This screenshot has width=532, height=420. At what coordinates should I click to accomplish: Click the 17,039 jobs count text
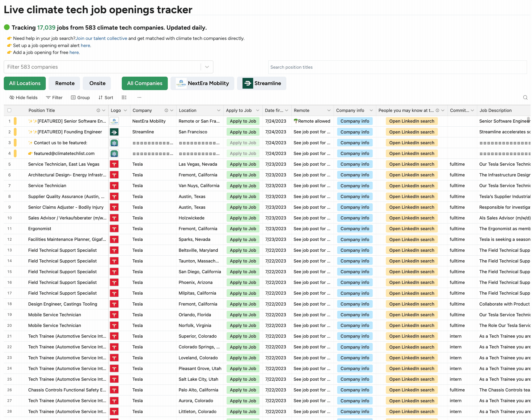click(46, 28)
